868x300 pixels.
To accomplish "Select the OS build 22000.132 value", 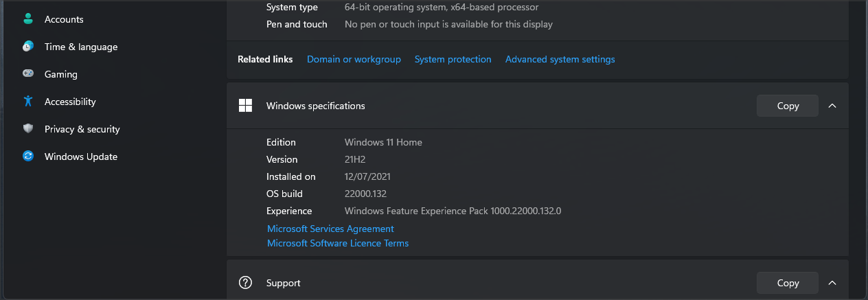I will pos(365,194).
